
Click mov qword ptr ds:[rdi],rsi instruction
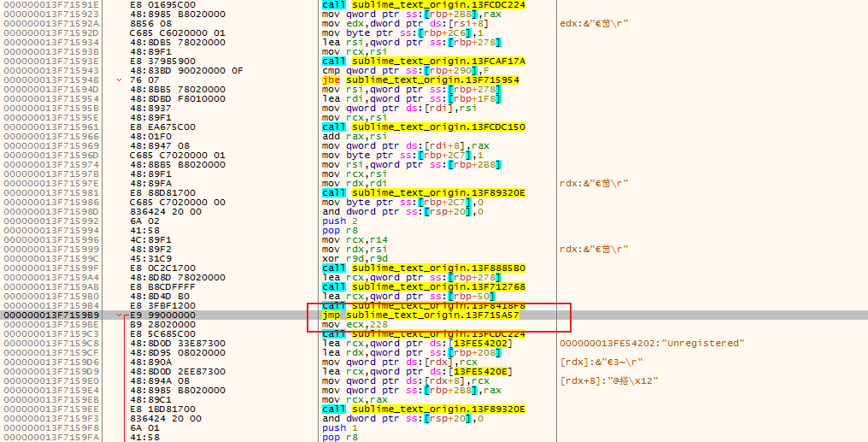(399, 109)
